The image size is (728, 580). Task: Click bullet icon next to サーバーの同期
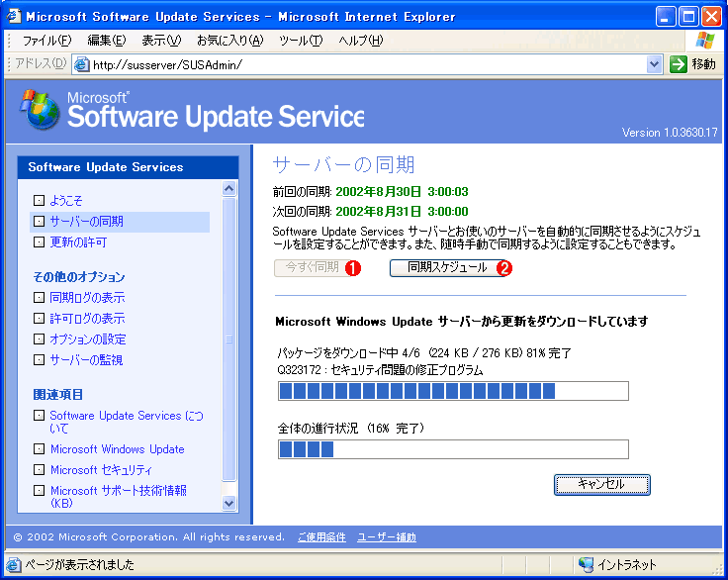[39, 222]
